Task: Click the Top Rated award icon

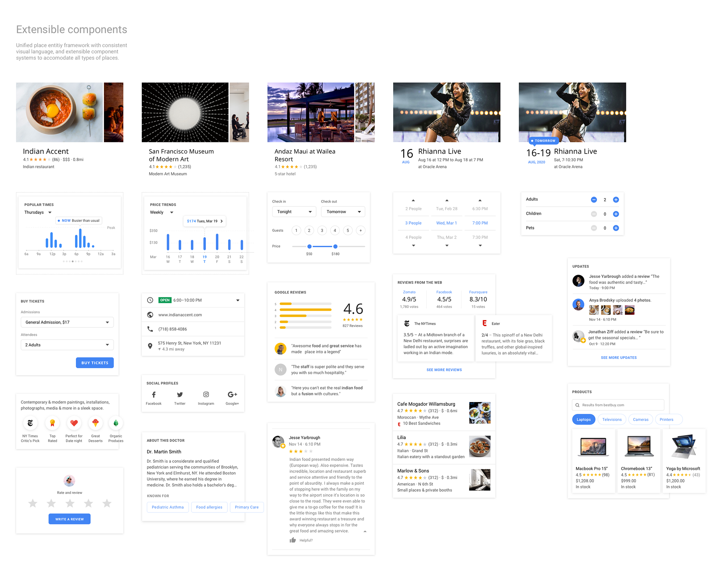Action: 52,423
